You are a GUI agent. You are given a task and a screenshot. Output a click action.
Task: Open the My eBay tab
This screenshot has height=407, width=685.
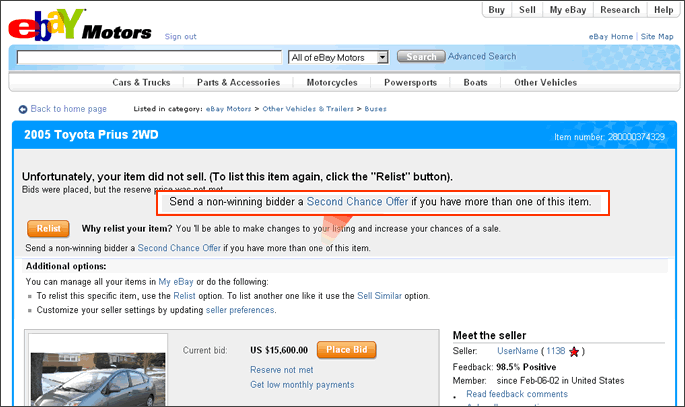click(568, 10)
